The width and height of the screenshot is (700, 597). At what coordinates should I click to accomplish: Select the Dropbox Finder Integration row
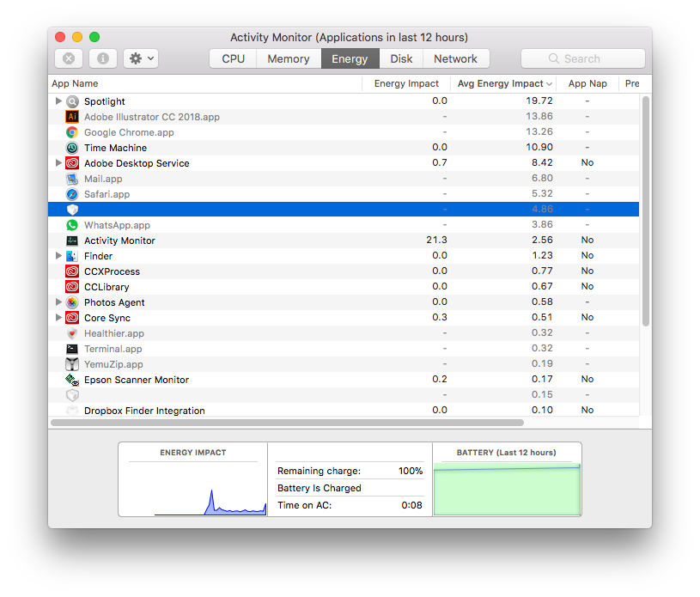tap(344, 411)
